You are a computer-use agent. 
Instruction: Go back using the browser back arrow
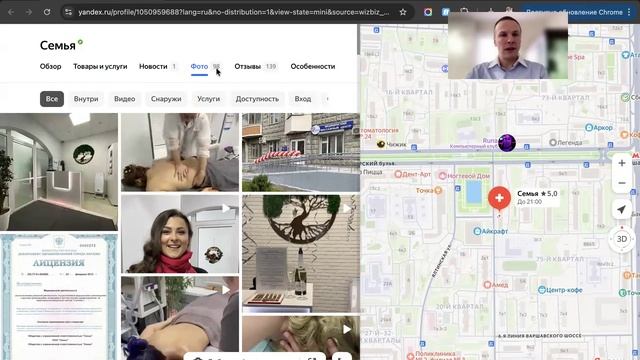click(11, 12)
